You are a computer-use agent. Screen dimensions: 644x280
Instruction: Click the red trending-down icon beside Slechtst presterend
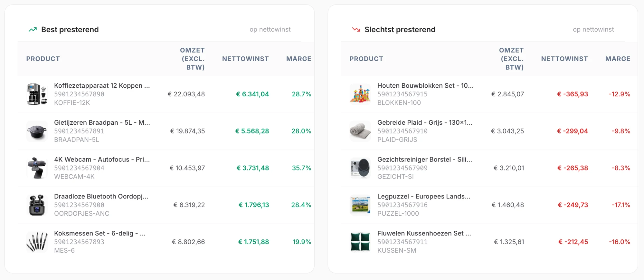point(356,30)
